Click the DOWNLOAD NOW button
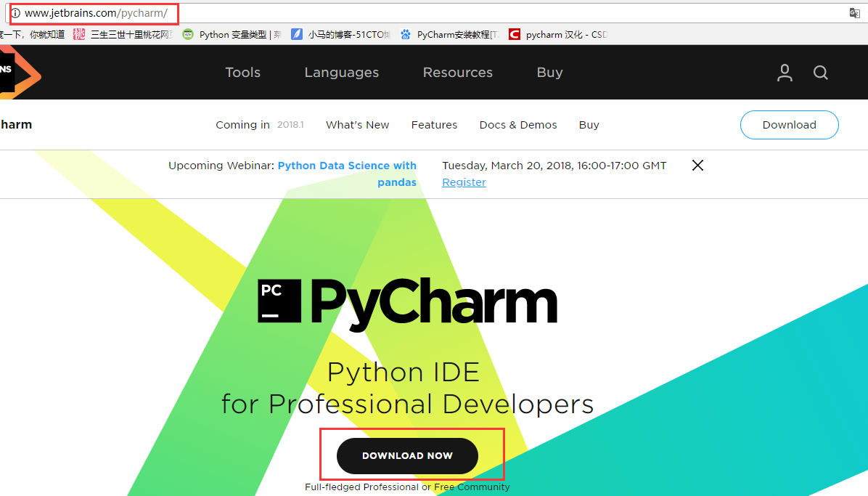868x496 pixels. (x=407, y=455)
